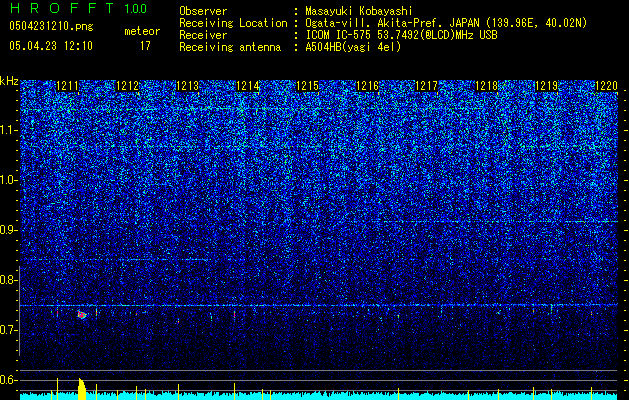Select the ICOM IC-575 receiver description
Image resolution: width=629 pixels, height=400 pixels.
[401, 35]
